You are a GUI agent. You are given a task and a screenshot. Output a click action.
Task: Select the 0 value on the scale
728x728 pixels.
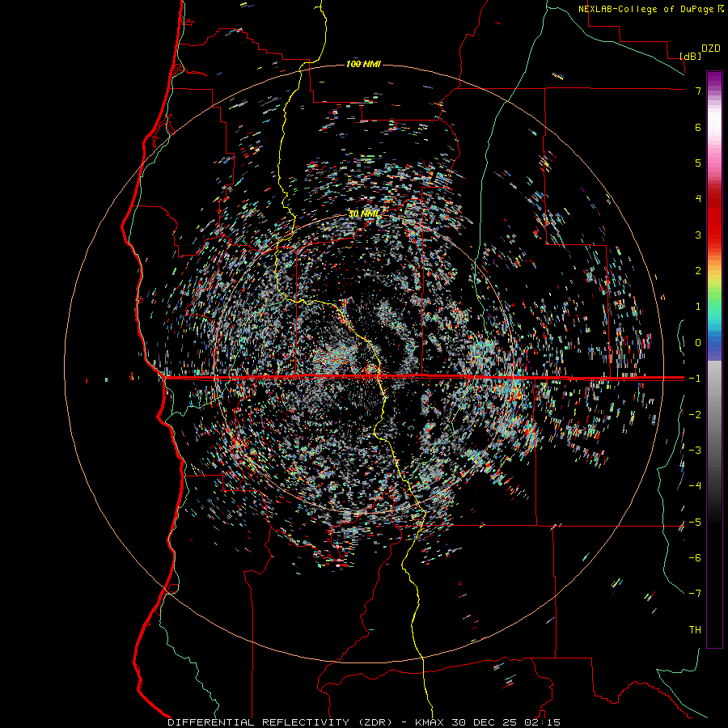click(x=698, y=343)
